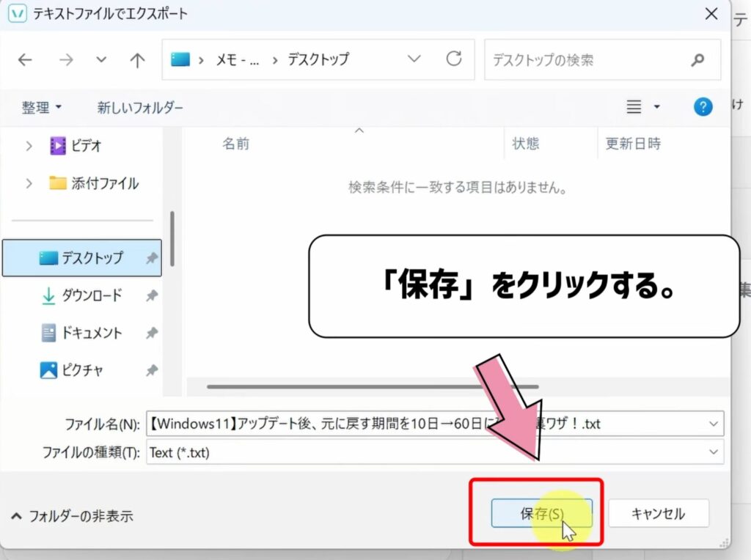751x560 pixels.
Task: Unpin デスクトップ using its pin icon
Action: click(x=151, y=258)
